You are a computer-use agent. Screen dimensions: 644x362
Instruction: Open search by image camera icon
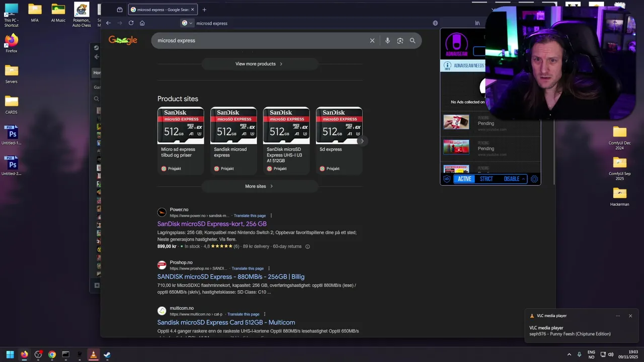pos(400,41)
